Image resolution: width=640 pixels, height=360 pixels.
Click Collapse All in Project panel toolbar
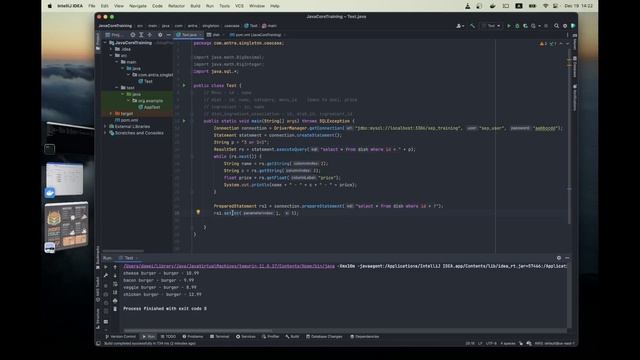[x=150, y=35]
